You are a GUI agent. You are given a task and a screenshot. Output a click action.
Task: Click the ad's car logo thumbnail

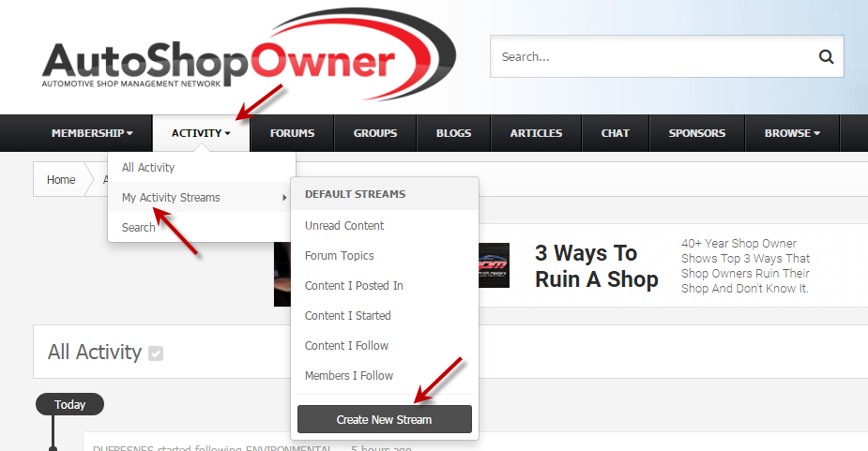(x=494, y=265)
